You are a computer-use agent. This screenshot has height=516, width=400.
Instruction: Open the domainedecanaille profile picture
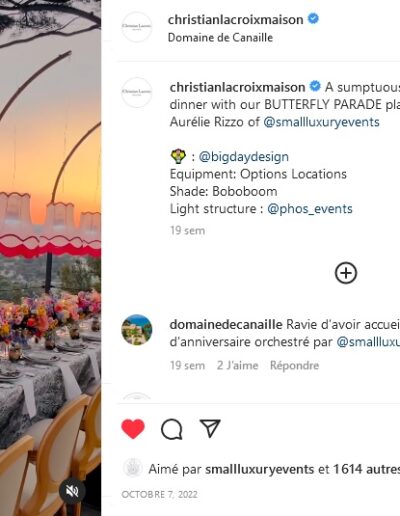[137, 330]
